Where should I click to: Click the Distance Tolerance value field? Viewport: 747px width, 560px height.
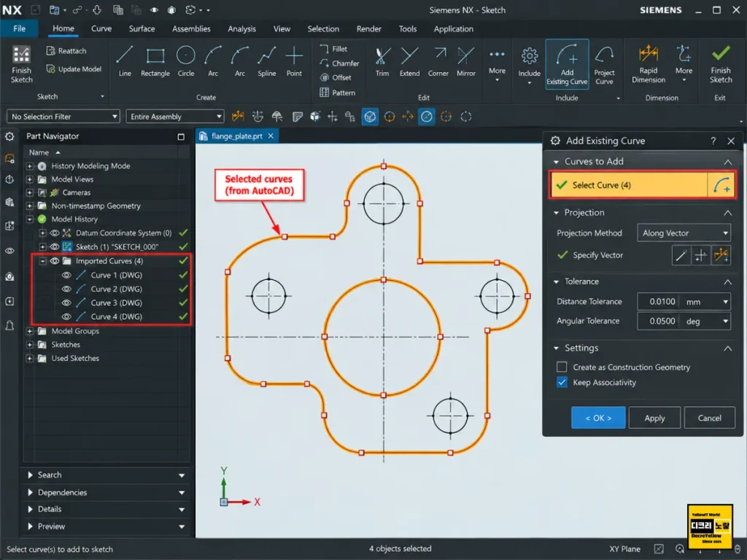click(x=659, y=301)
